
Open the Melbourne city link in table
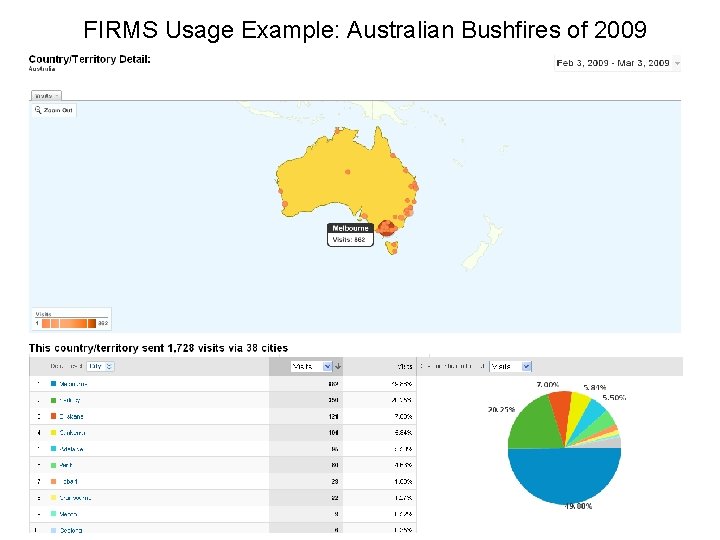click(73, 383)
